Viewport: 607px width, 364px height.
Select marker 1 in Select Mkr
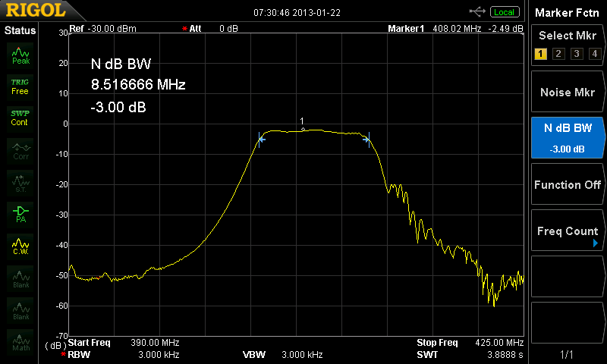(x=540, y=54)
